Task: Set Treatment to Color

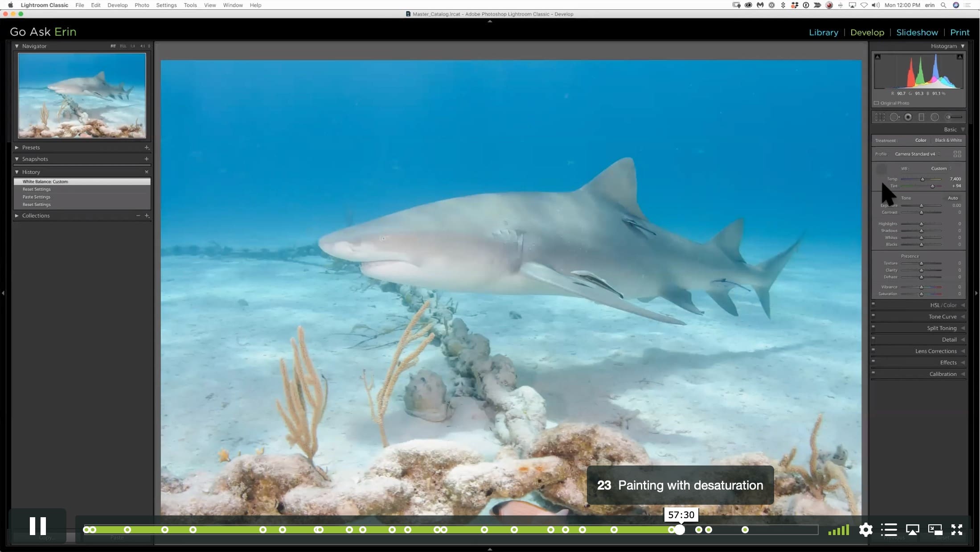Action: point(921,140)
